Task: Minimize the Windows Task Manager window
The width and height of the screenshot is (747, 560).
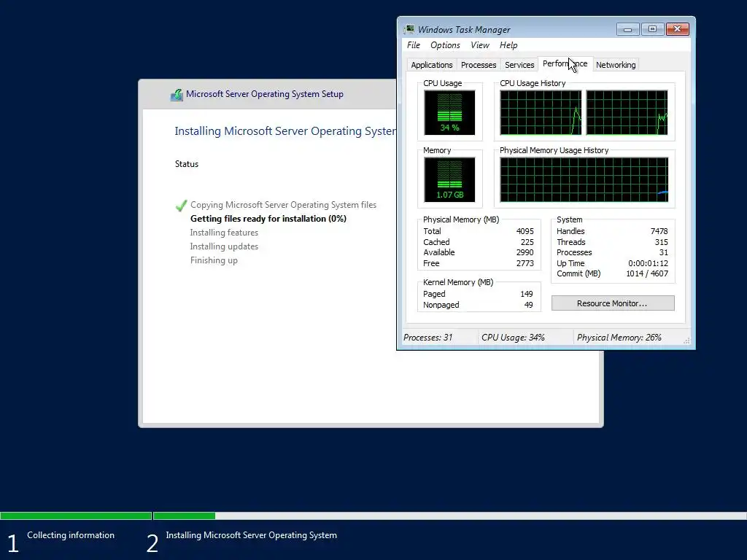Action: (x=627, y=29)
